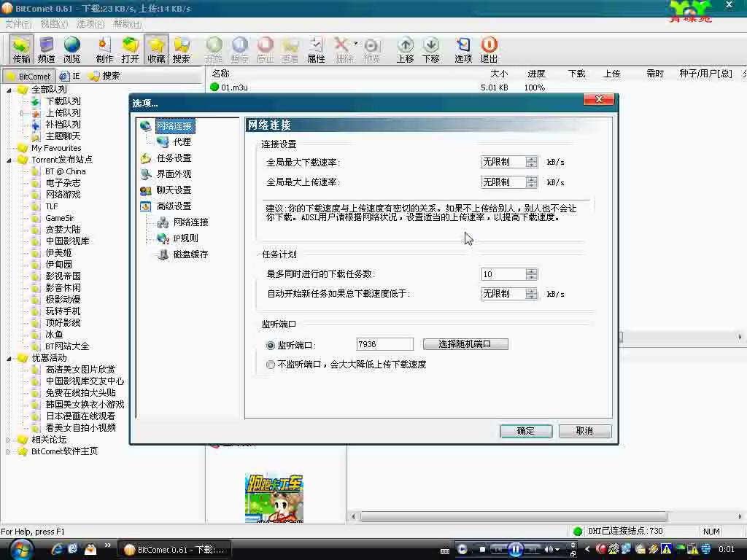Toggle the 收藏 (Favorites) toolbar icon
747x560 pixels.
coord(156,50)
